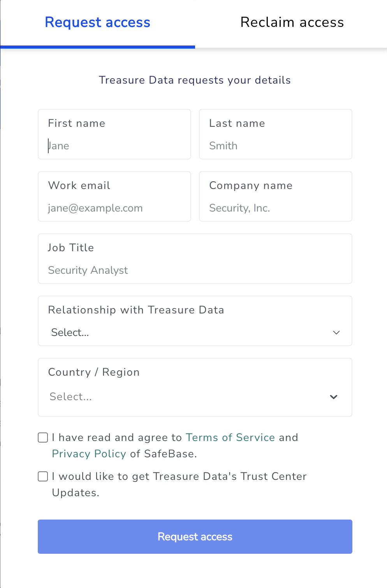Click the Company name text field
387x588 pixels.
pyautogui.click(x=276, y=208)
